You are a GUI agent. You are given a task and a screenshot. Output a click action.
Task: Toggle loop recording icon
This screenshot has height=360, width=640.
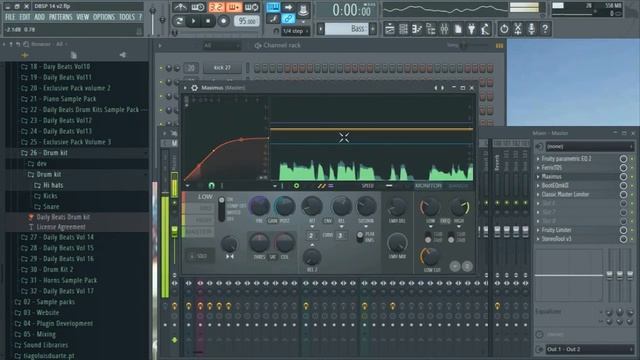251,7
